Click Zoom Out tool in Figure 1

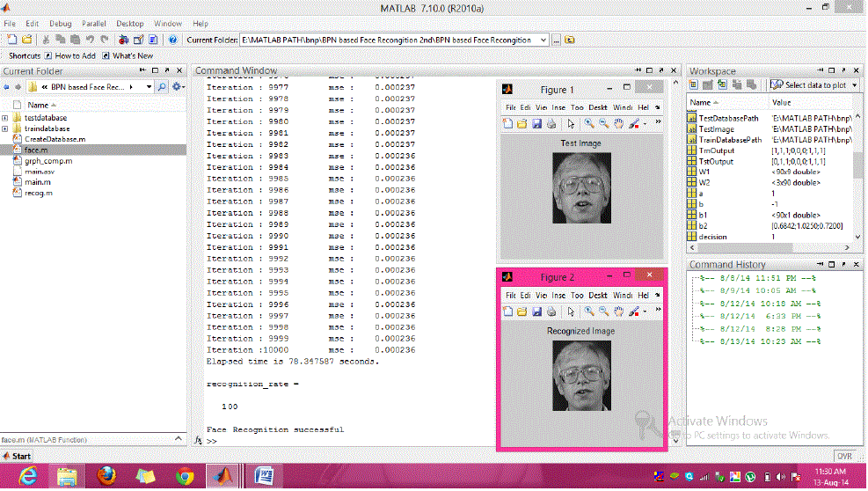603,124
